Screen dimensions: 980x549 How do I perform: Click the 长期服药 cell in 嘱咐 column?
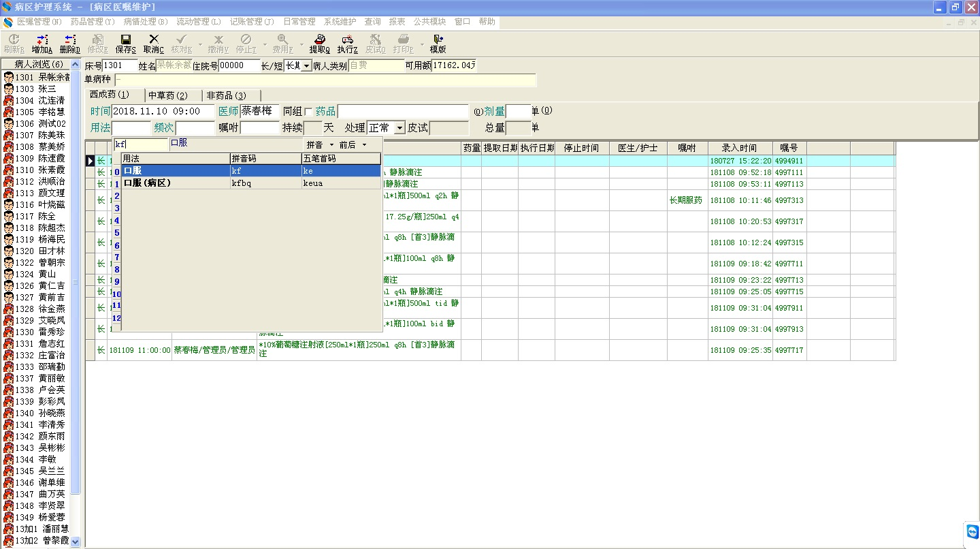coord(686,200)
